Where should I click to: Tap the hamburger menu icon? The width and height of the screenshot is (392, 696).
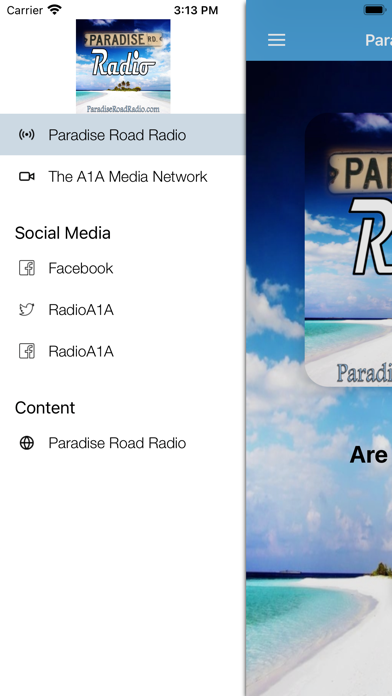[x=276, y=40]
